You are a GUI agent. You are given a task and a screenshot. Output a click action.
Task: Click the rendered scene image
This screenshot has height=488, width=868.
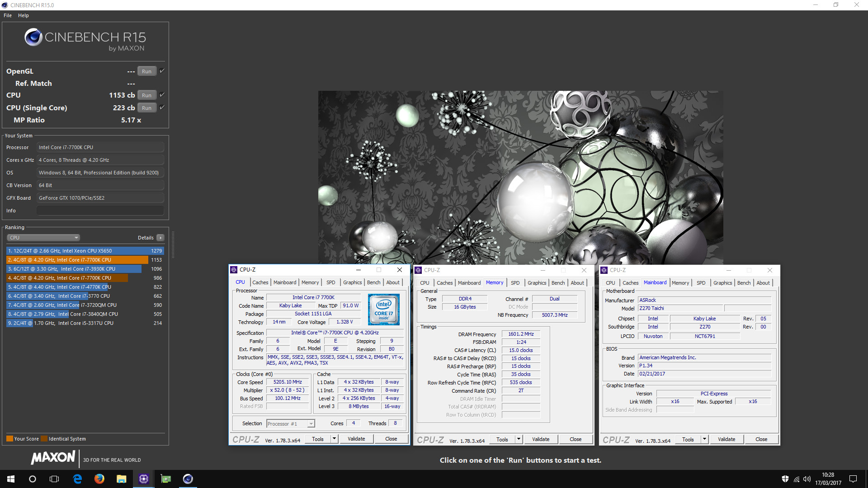pos(520,178)
